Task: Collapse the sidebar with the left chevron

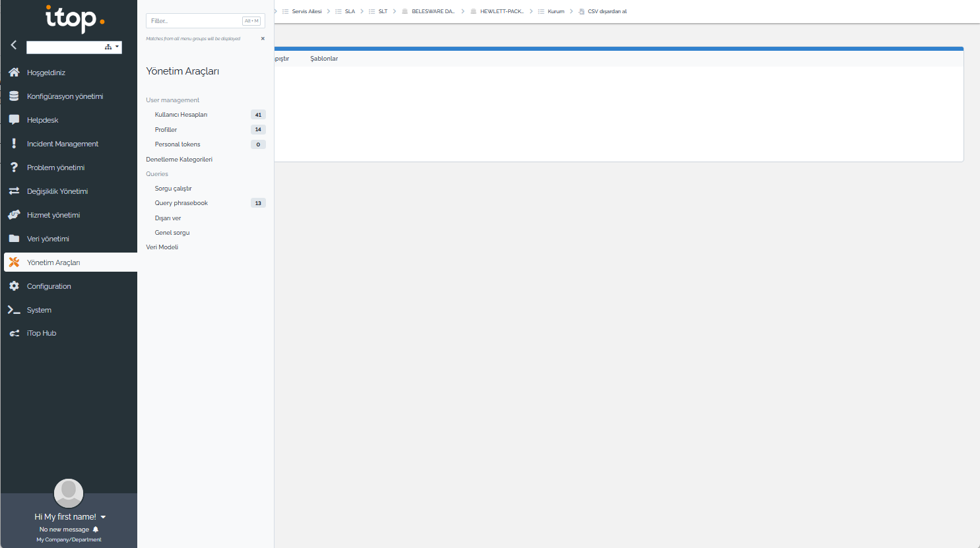Action: point(13,45)
